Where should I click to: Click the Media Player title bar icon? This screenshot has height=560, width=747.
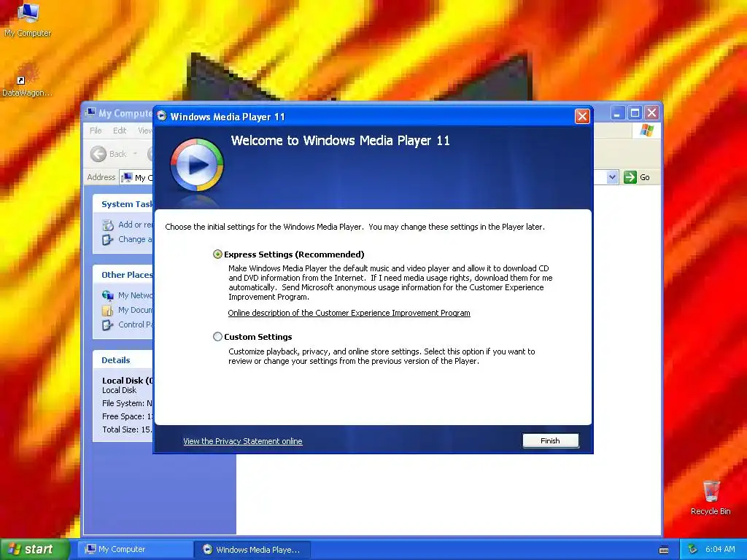[162, 116]
